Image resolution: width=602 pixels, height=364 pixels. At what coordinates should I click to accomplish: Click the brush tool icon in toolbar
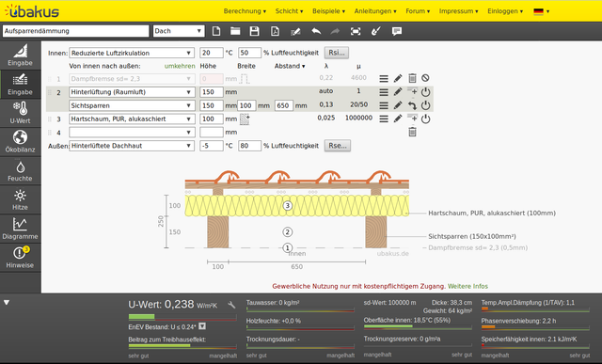[376, 31]
